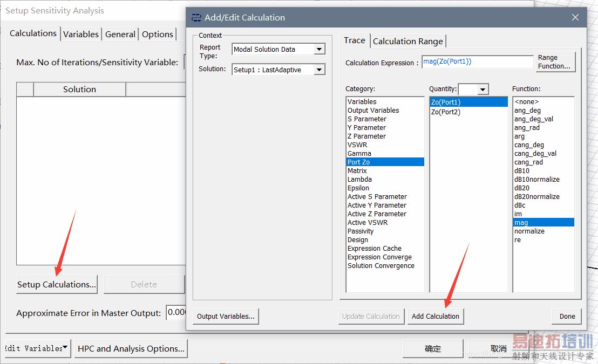
Task: Open HPC and Analysis Options...
Action: pyautogui.click(x=131, y=349)
